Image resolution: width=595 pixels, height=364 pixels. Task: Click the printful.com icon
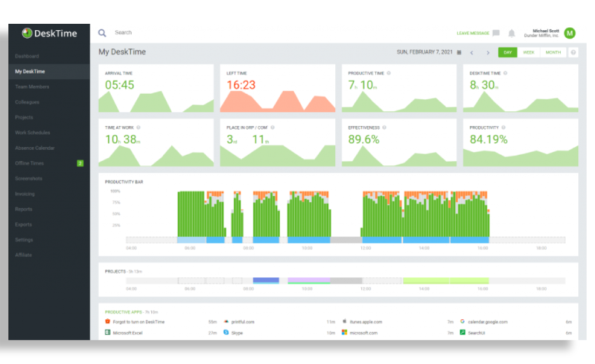[226, 321]
